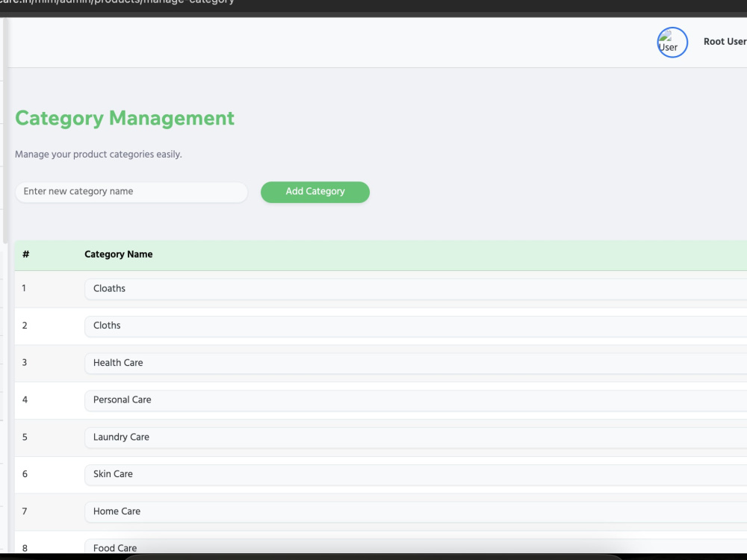
Task: Click the browser address bar URL
Action: coord(117,2)
